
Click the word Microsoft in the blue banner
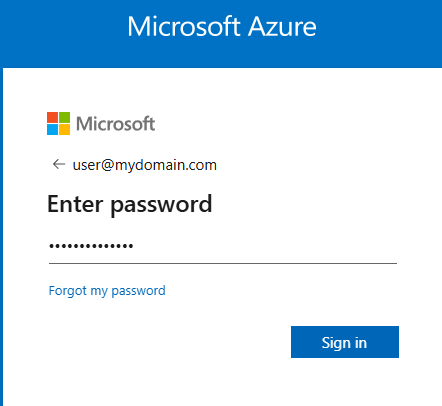pos(184,27)
